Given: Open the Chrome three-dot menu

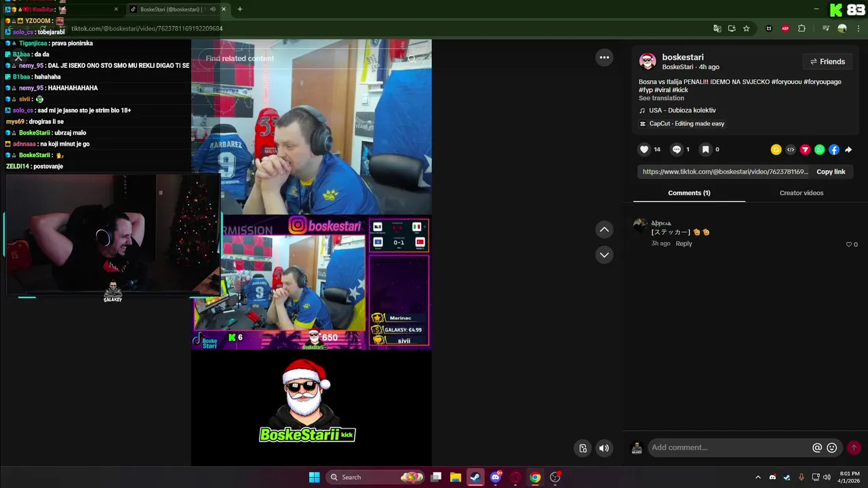Looking at the screenshot, I should [x=859, y=28].
